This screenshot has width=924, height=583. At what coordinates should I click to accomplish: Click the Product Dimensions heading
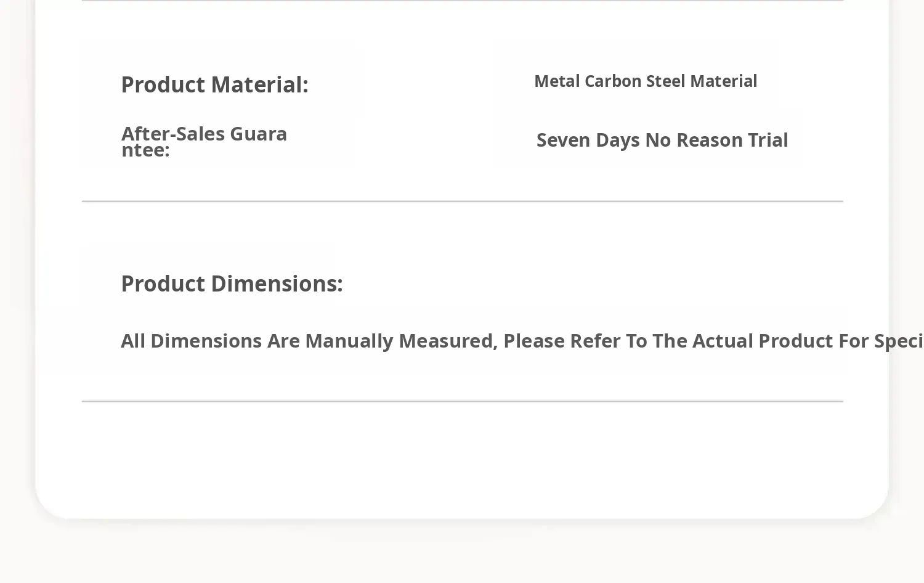(x=232, y=284)
